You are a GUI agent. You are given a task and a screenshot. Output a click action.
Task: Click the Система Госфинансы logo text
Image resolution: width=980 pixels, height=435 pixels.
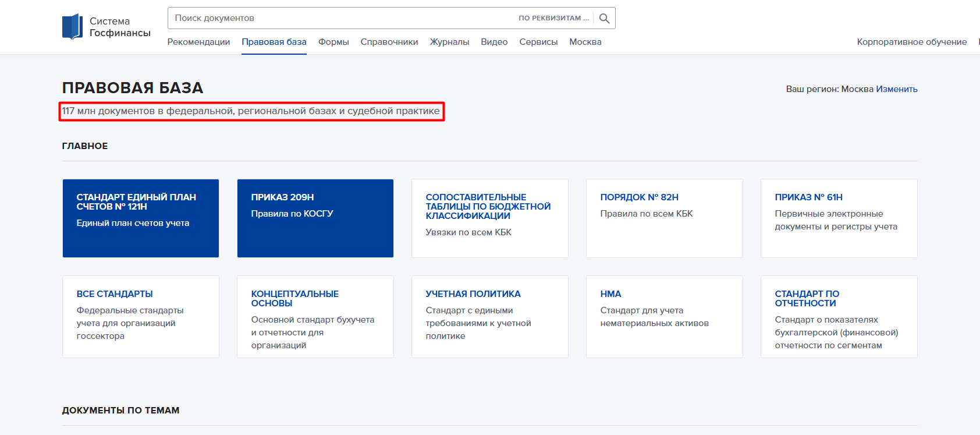(x=120, y=27)
